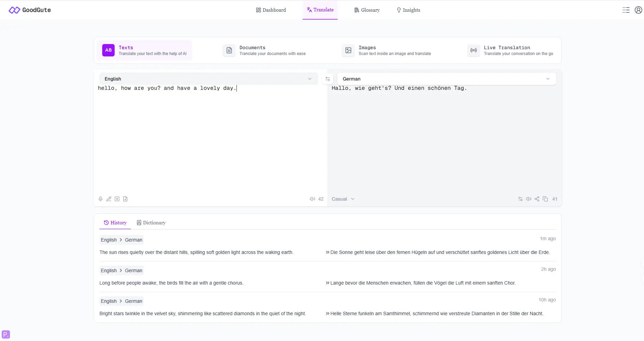Click the purple AB Texts icon
Image resolution: width=644 pixels, height=341 pixels.
108,50
